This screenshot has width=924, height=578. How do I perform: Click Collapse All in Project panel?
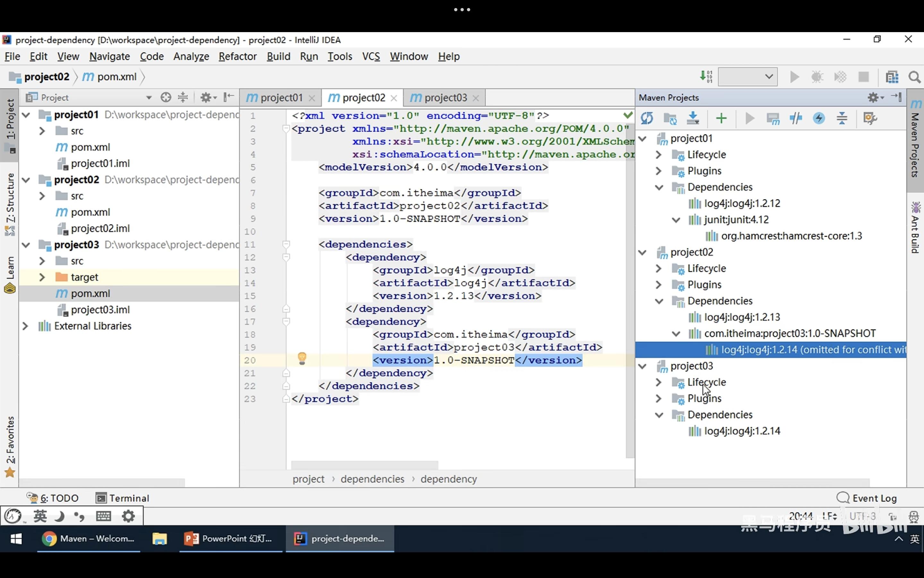(x=183, y=98)
